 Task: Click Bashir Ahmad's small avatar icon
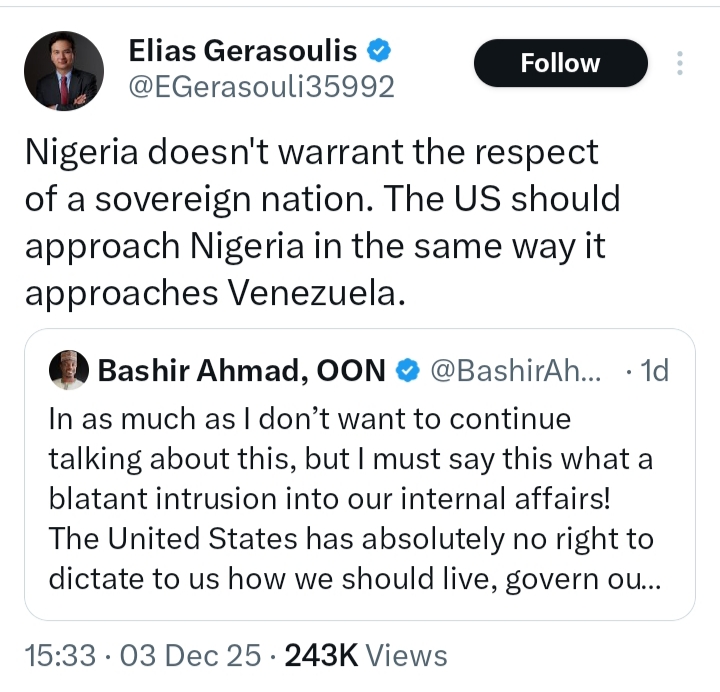click(x=69, y=370)
